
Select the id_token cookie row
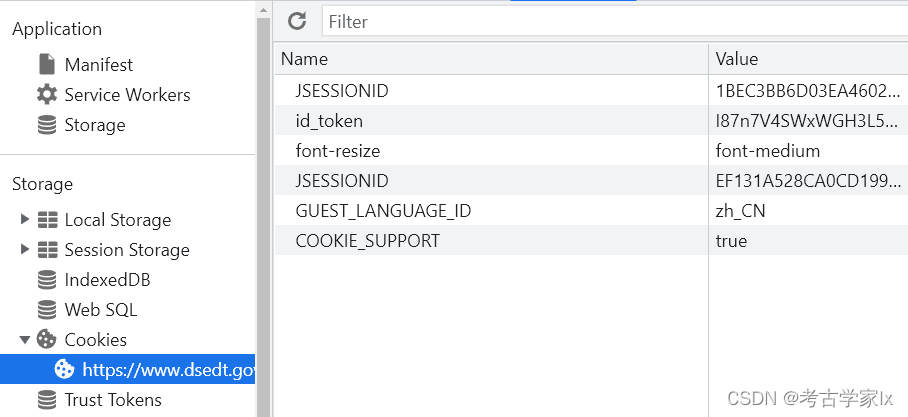pyautogui.click(x=490, y=121)
